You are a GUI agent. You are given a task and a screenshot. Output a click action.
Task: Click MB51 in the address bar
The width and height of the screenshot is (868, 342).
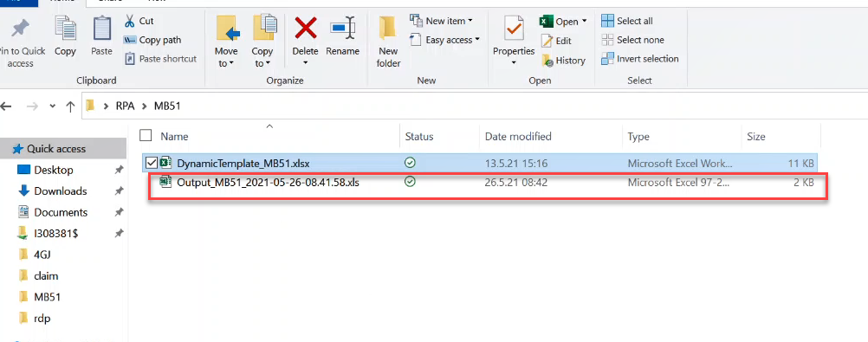(167, 106)
